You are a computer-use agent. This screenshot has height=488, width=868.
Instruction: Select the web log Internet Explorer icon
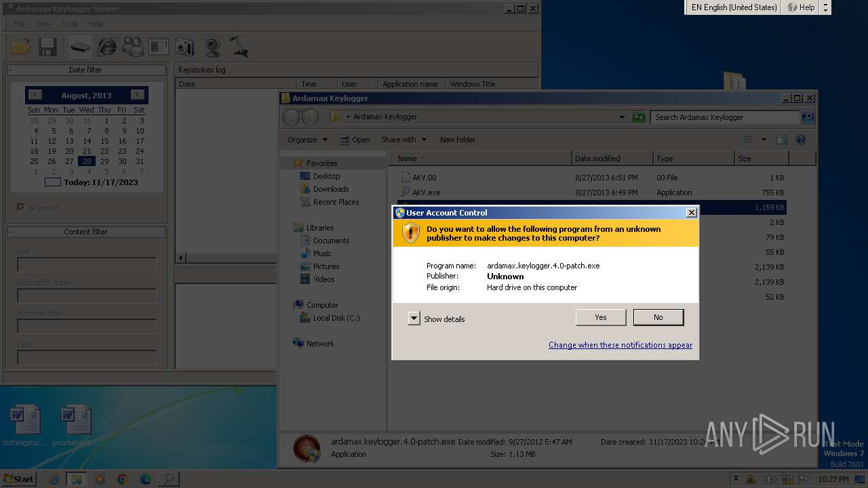click(x=106, y=47)
